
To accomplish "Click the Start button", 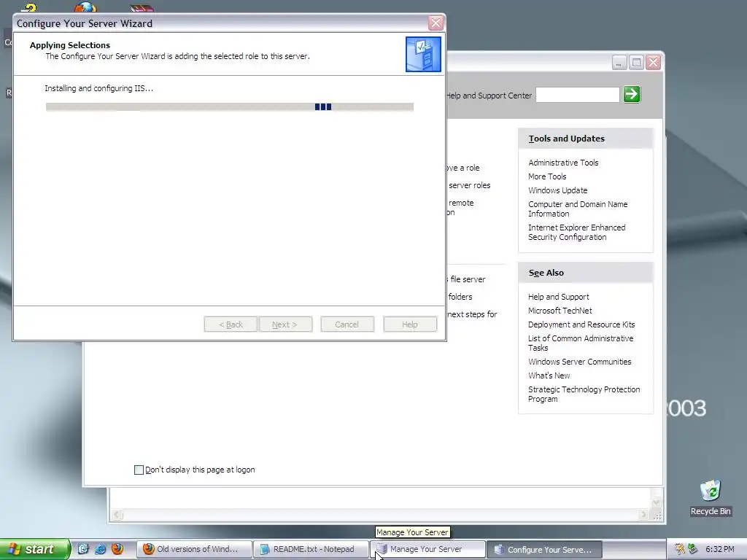I will 35,549.
